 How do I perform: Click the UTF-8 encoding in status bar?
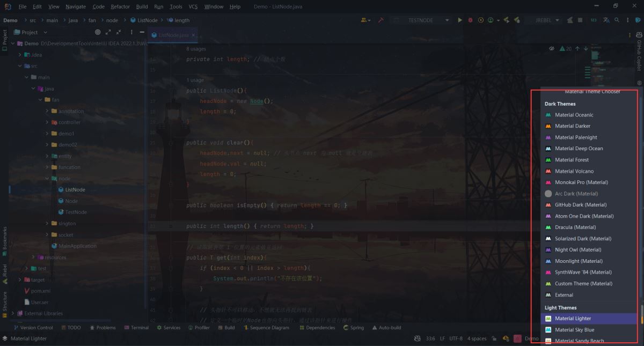click(456, 338)
